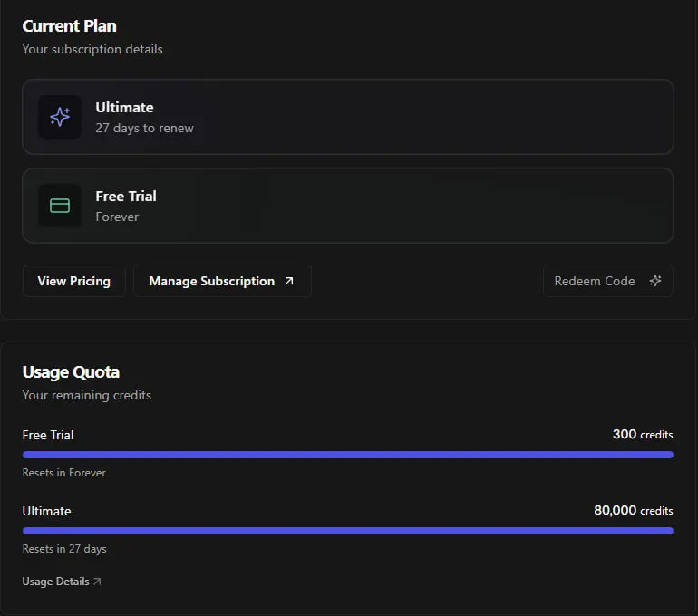
Task: Click the Free Trial credits progress bar
Action: [348, 455]
